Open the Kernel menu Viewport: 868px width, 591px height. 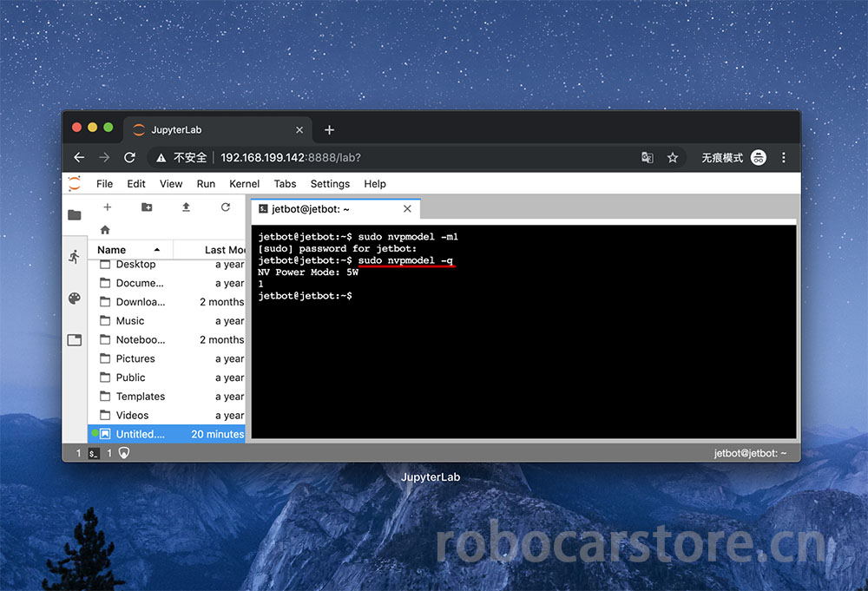(x=244, y=184)
